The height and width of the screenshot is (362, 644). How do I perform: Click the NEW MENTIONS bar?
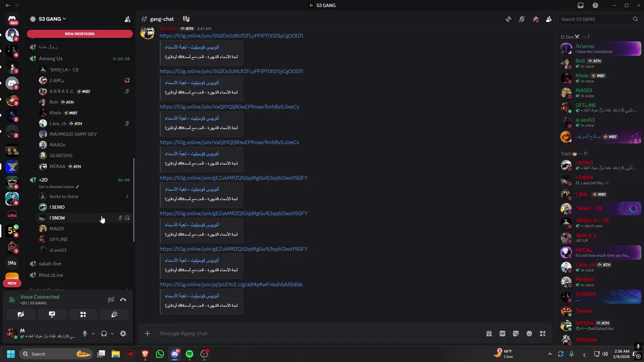point(79,34)
